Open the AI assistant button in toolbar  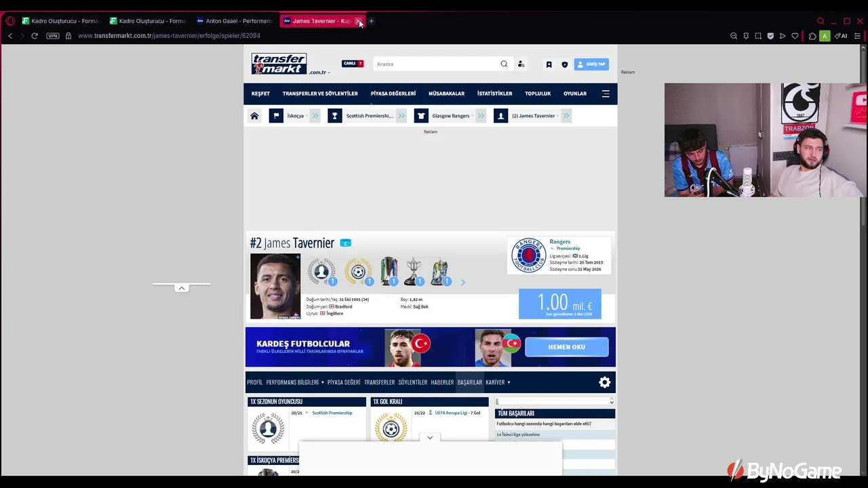coord(841,36)
